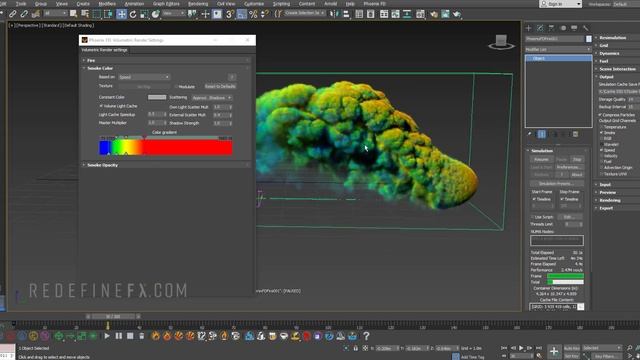Viewport: 640px width, 360px height.
Task: Choose the Bind to Space Warp tool
Action: [x=36, y=14]
